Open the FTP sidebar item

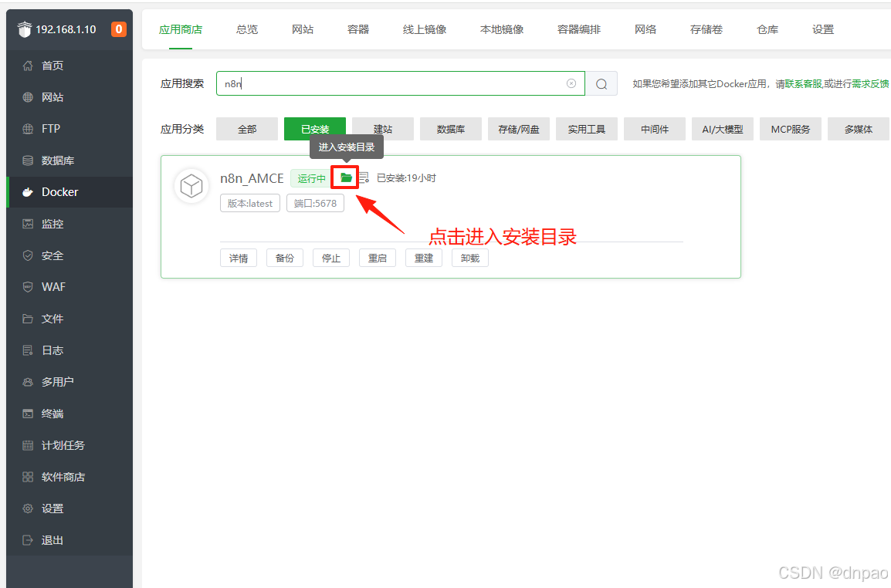pyautogui.click(x=69, y=129)
